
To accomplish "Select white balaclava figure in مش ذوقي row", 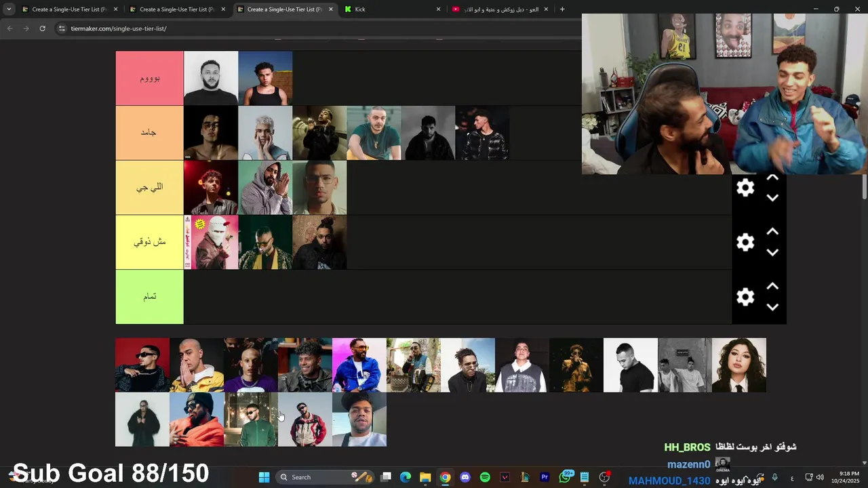I will pos(211,242).
